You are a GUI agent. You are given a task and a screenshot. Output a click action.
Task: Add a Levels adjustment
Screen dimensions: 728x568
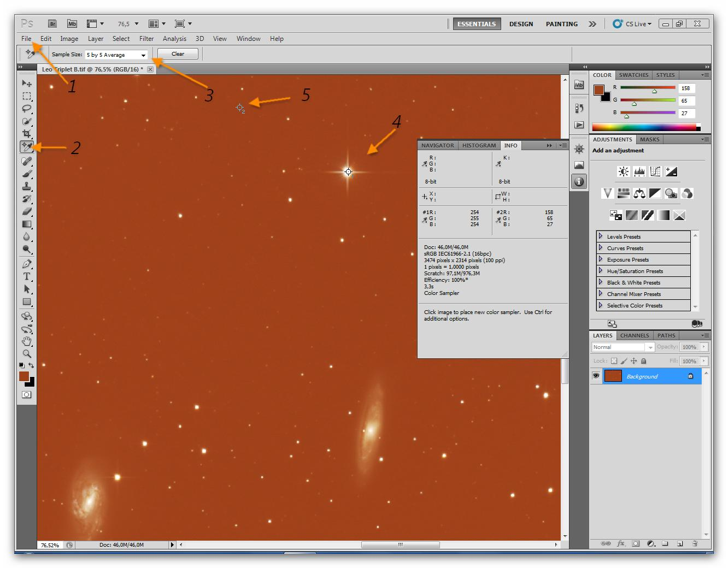(x=639, y=171)
